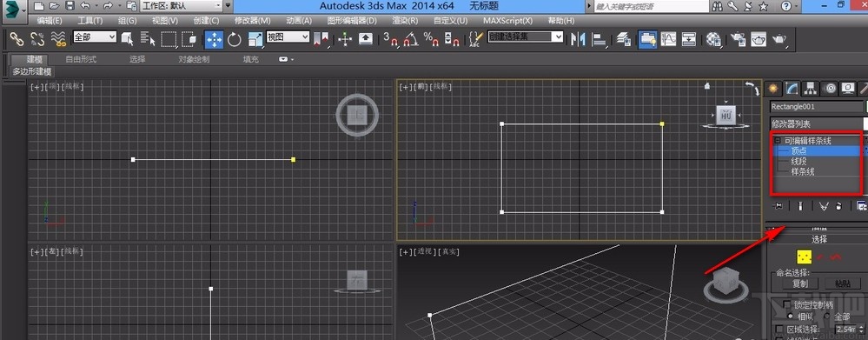Open the Rendered Frame Window teapot icon
868x340 pixels.
759,39
